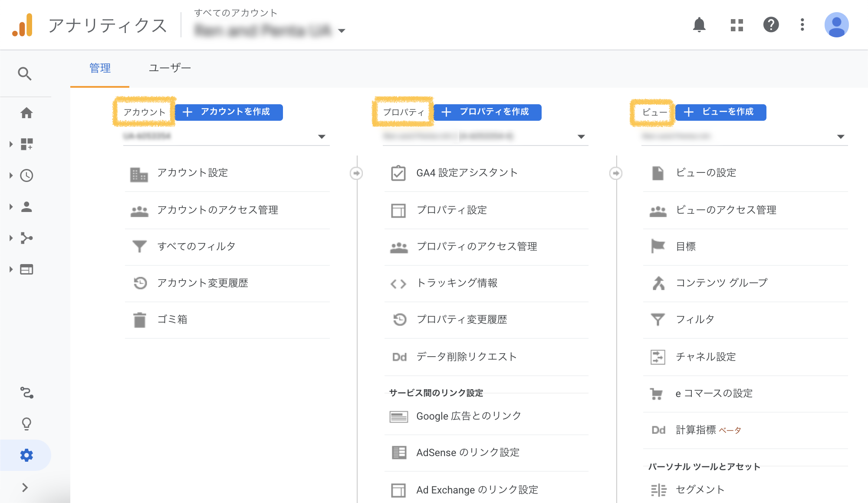Expand the Audience section arrow in sidebar
Viewport: 868px width, 503px height.
11,207
